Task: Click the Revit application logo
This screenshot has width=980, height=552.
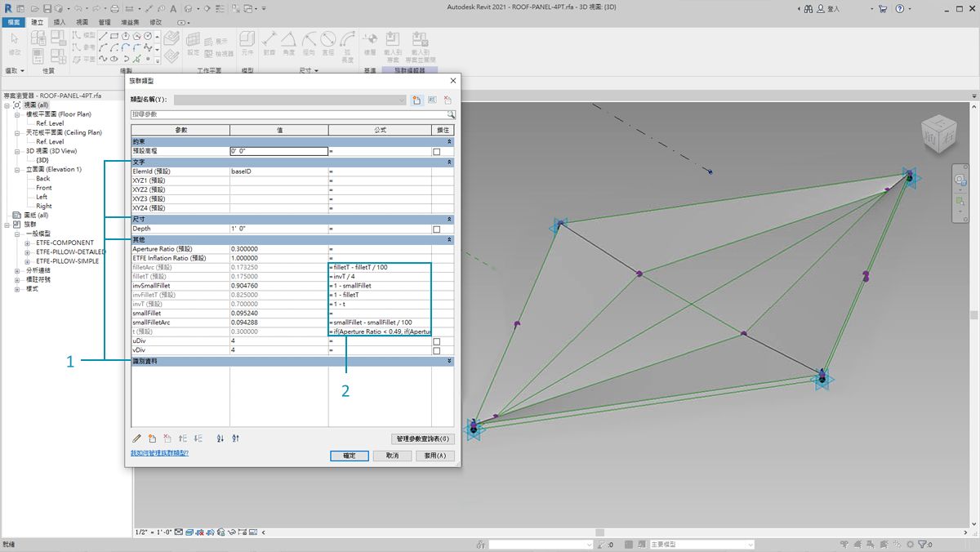Action: click(x=8, y=8)
